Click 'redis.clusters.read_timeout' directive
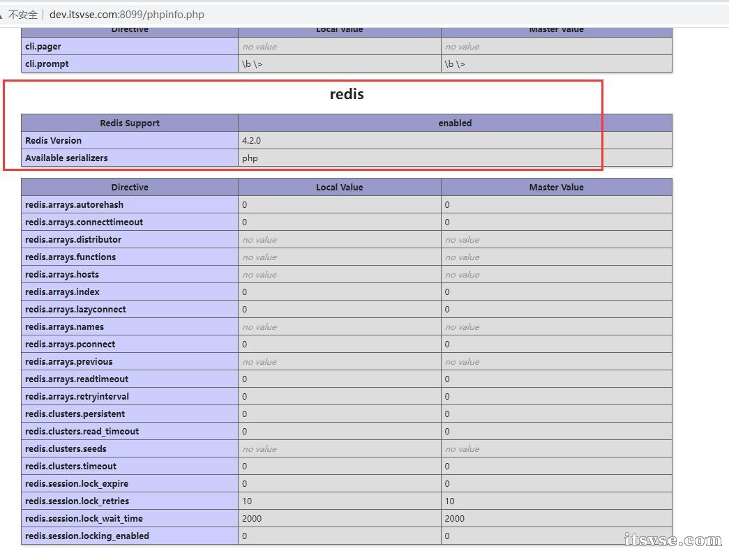The height and width of the screenshot is (560, 729). [130, 431]
